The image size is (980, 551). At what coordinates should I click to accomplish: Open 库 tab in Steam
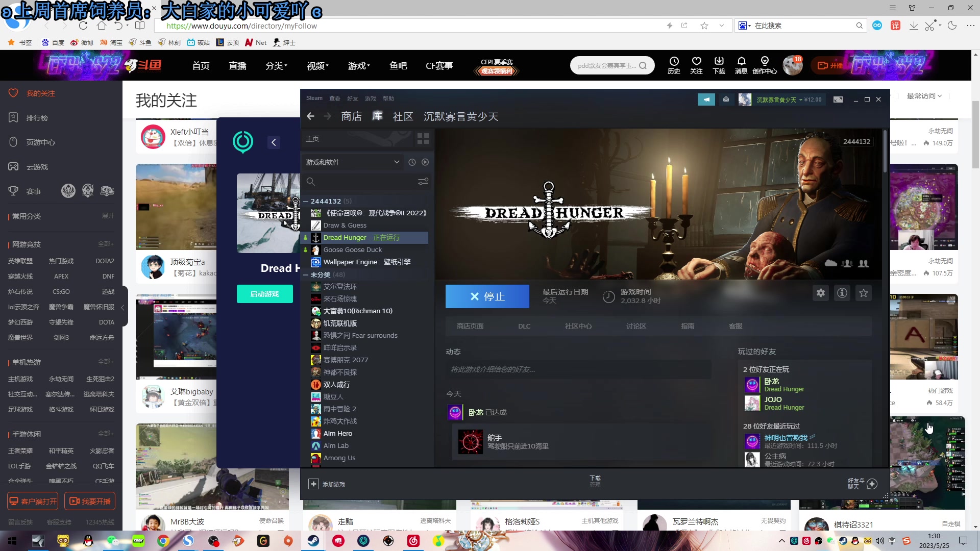pyautogui.click(x=377, y=116)
